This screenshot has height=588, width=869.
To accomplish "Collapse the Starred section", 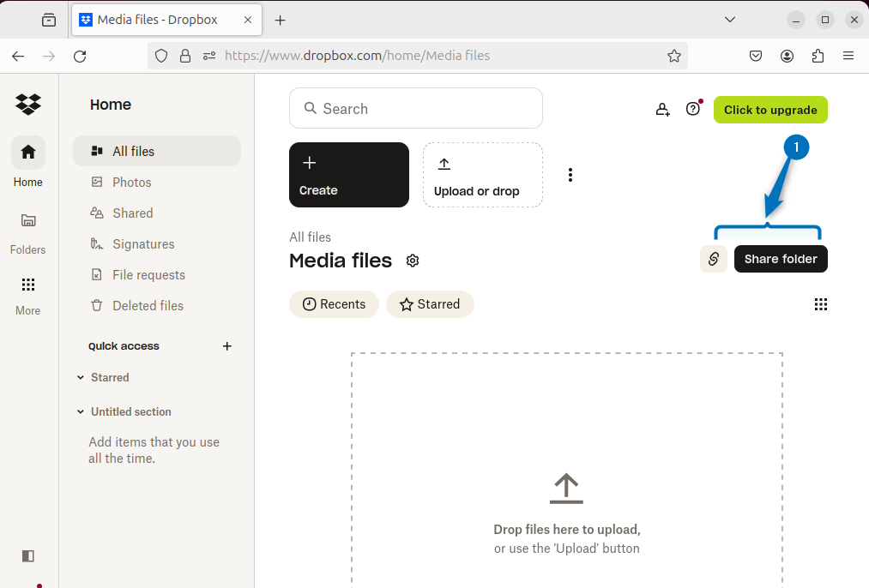I will click(x=81, y=377).
